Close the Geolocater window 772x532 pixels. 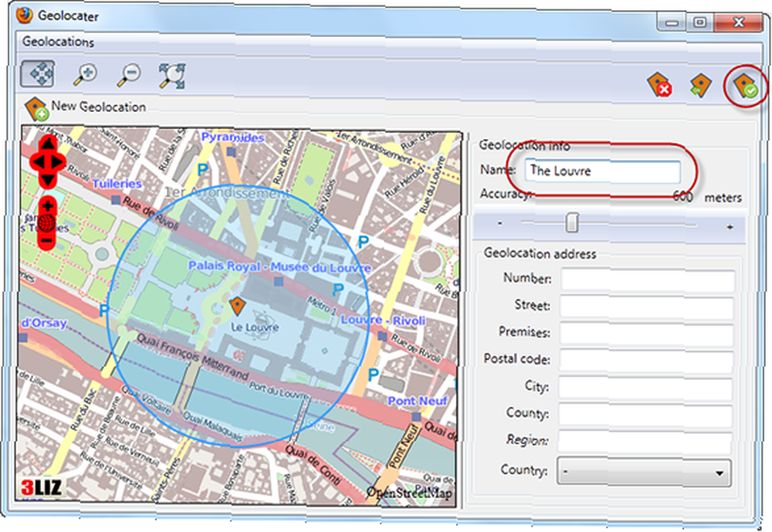pos(738,22)
